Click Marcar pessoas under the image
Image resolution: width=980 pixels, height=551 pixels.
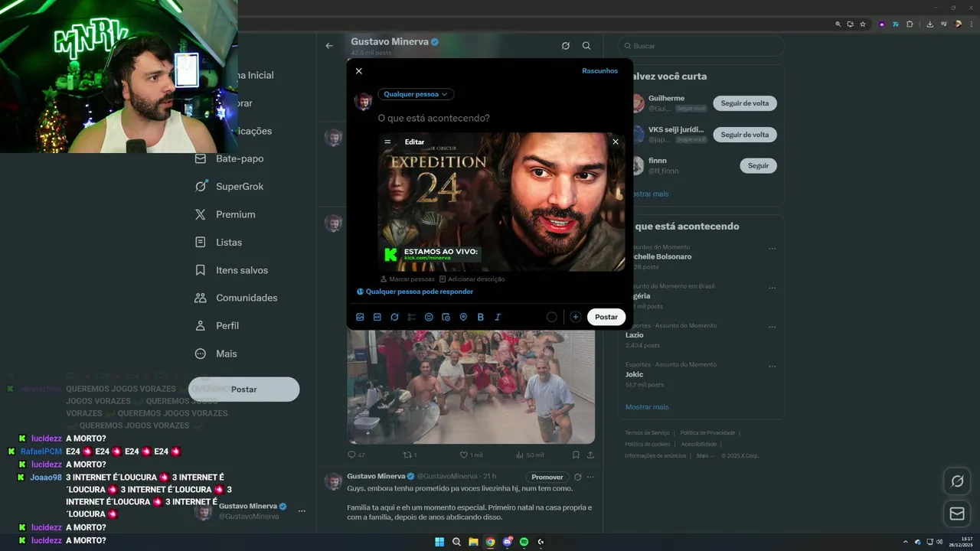pos(407,279)
